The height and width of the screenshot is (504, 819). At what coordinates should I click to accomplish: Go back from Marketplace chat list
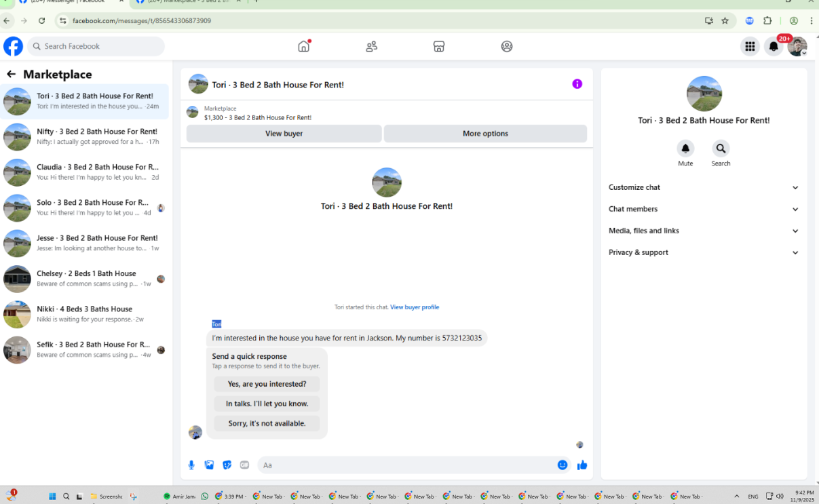[x=11, y=74]
